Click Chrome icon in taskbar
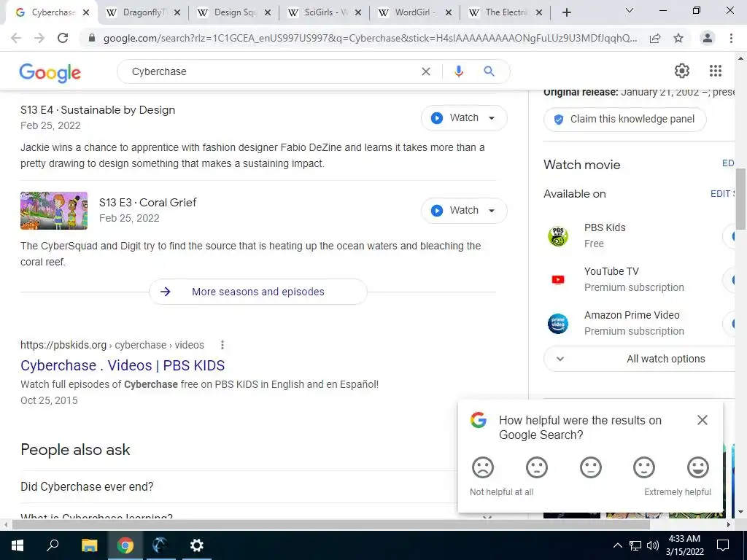Viewport: 747px width, 560px height. tap(125, 545)
